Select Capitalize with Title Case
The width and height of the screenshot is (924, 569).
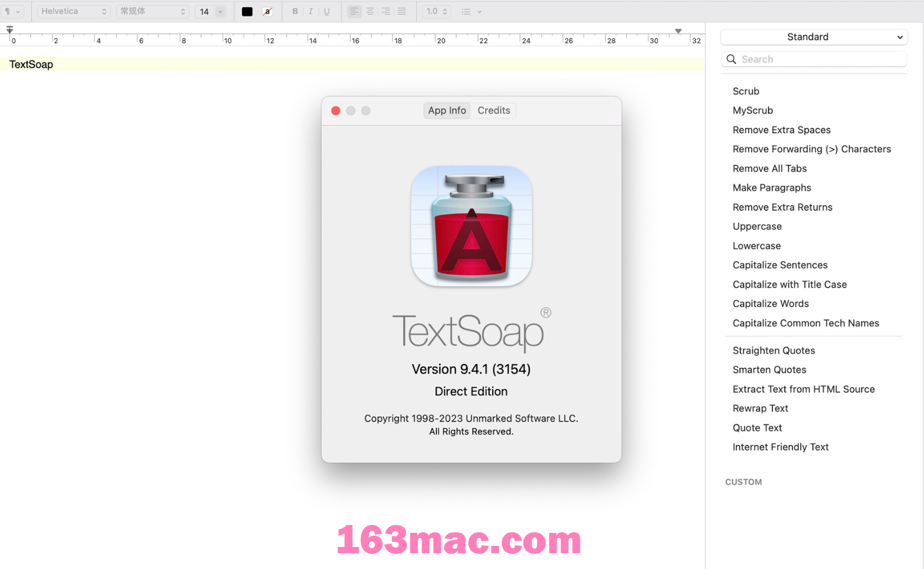[x=789, y=285]
